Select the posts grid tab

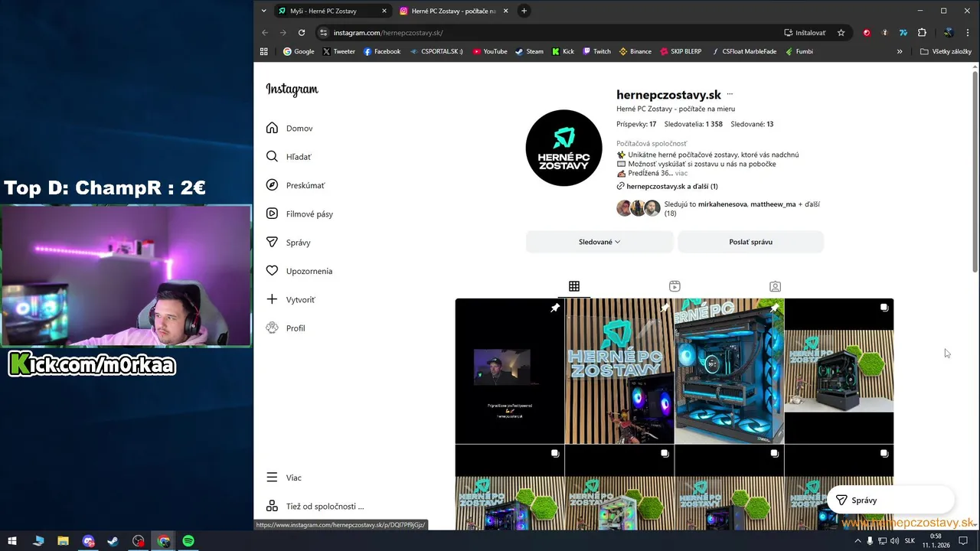point(574,286)
